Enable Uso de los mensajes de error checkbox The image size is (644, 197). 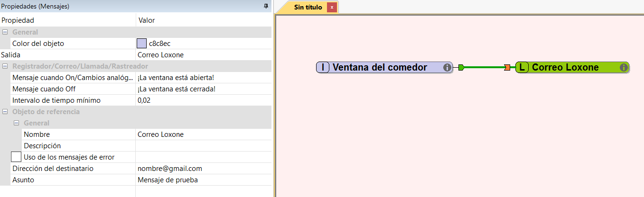(16, 157)
